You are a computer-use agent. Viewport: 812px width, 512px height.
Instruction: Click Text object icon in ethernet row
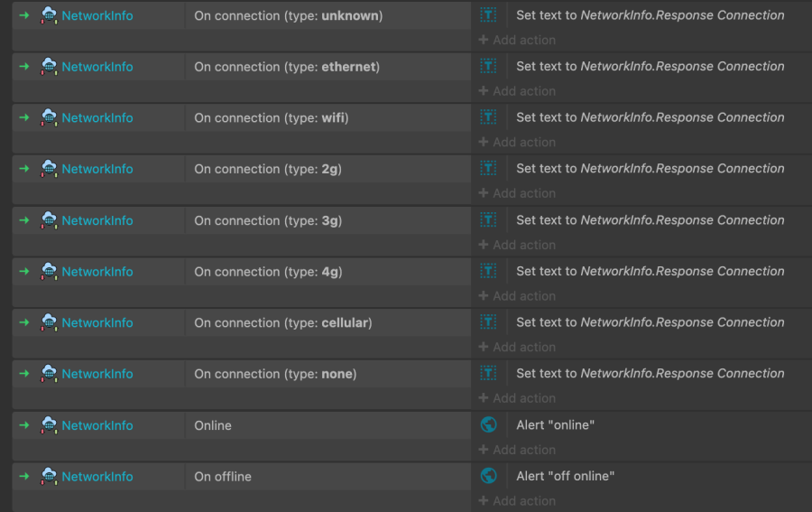(x=488, y=66)
